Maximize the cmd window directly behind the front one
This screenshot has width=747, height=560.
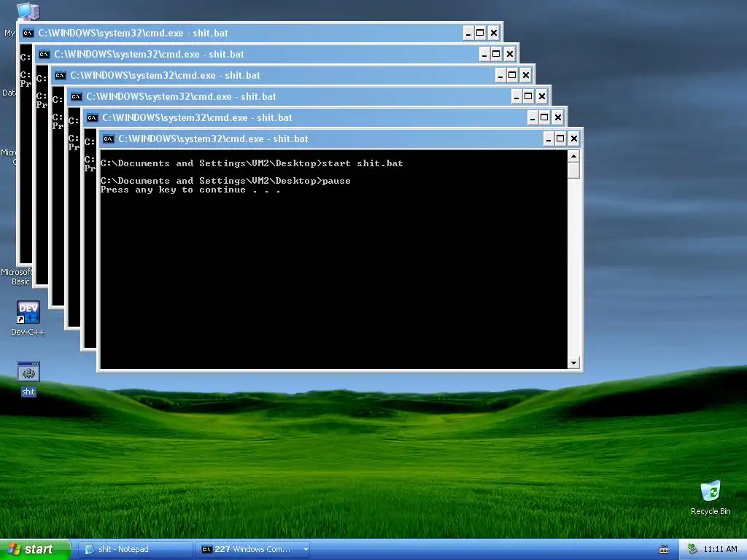coord(544,117)
